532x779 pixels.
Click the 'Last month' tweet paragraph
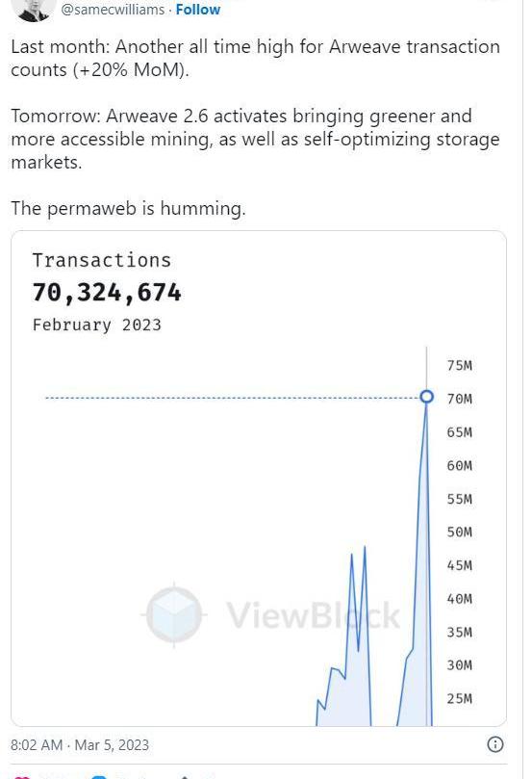(x=256, y=58)
